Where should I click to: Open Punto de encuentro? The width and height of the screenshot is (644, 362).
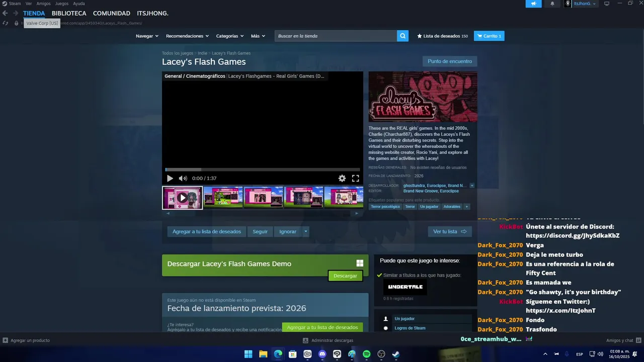[450, 61]
